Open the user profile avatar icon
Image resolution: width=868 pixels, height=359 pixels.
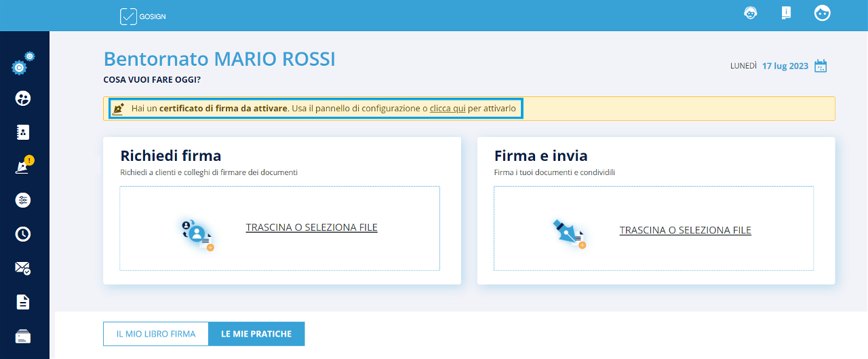click(x=823, y=14)
